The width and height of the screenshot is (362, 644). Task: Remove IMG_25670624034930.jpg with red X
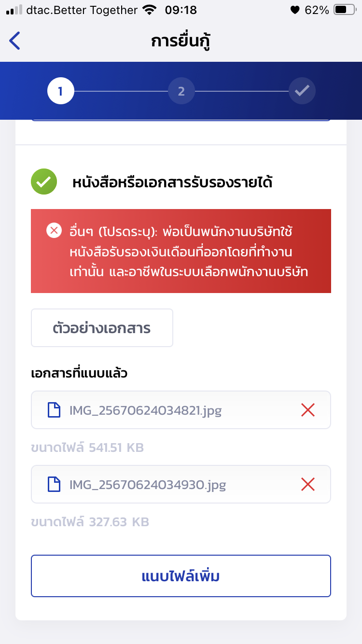(x=307, y=484)
